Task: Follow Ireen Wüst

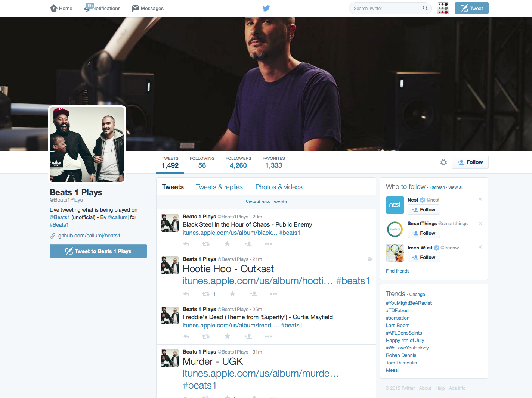Action: click(x=424, y=257)
